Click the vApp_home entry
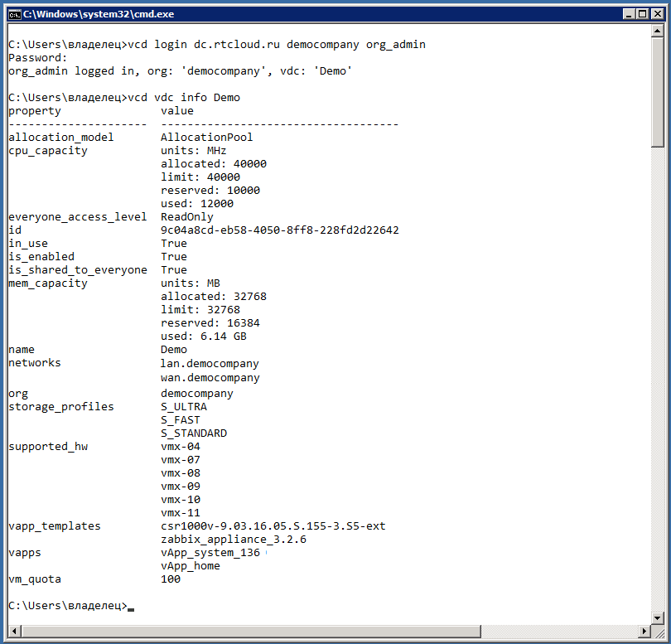The height and width of the screenshot is (644, 671). [191, 566]
